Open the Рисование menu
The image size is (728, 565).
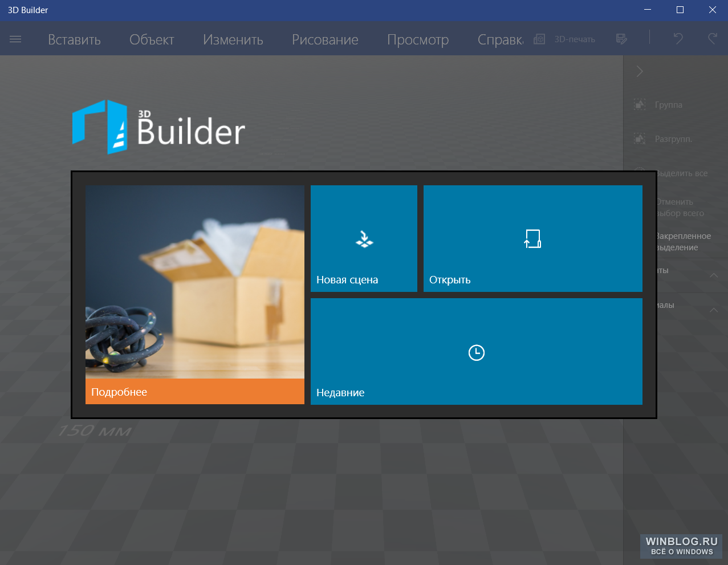coord(325,40)
